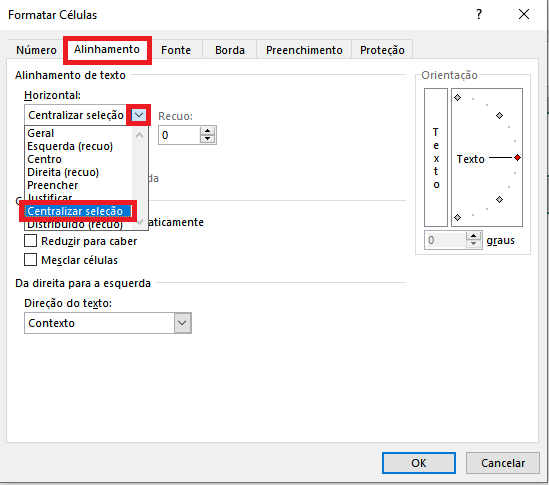
Task: Enable Reduzir para caber checkbox
Action: [30, 241]
